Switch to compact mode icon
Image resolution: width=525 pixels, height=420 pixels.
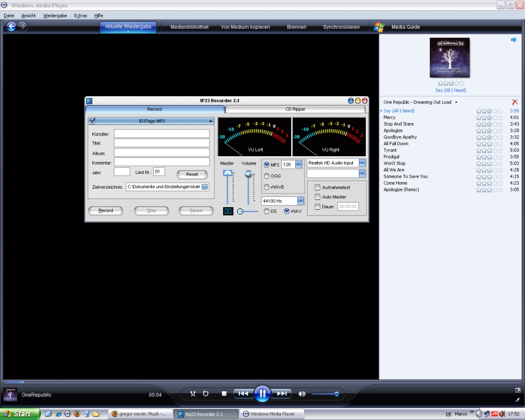[x=518, y=399]
